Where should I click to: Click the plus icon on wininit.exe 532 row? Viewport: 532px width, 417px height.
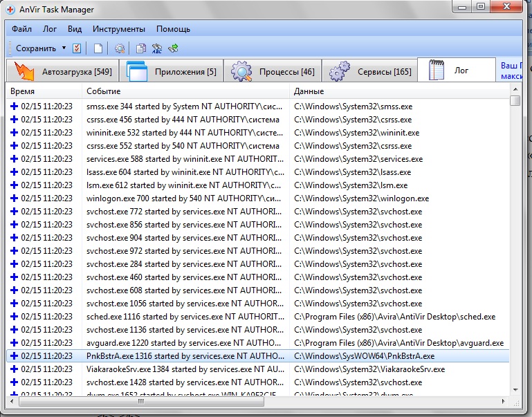14,133
